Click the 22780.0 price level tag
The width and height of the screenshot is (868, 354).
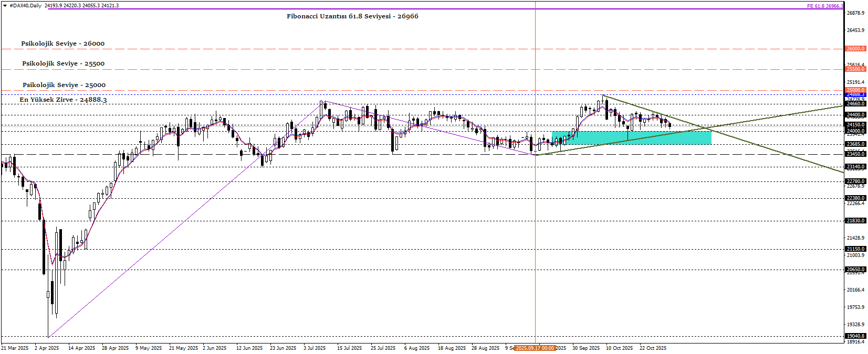pos(855,181)
